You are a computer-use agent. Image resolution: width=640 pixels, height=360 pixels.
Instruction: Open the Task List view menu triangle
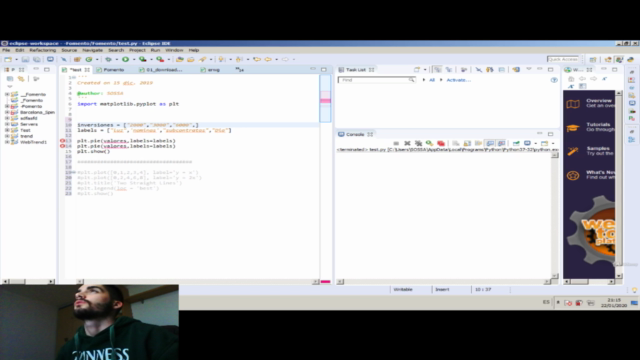coord(529,69)
